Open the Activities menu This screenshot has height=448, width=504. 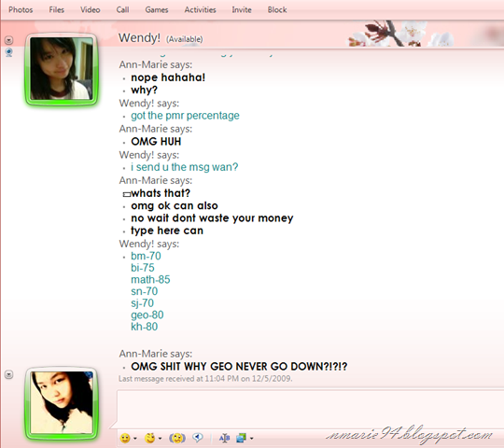pos(200,9)
